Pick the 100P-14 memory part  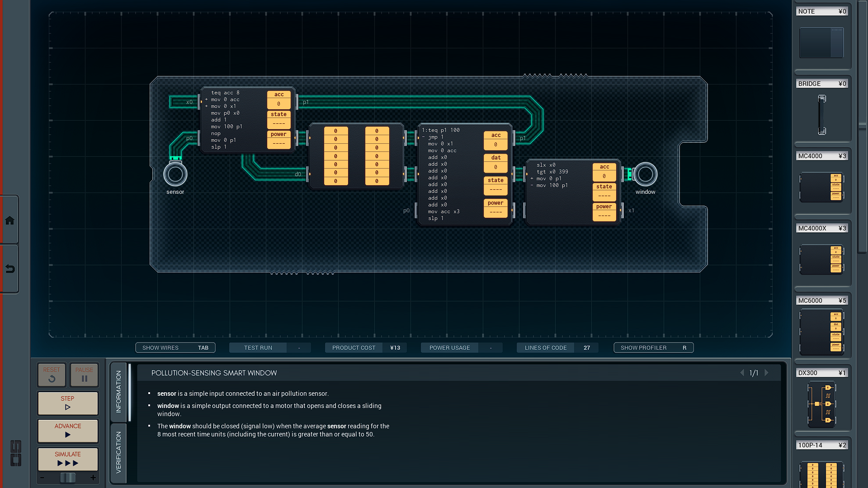(x=821, y=474)
